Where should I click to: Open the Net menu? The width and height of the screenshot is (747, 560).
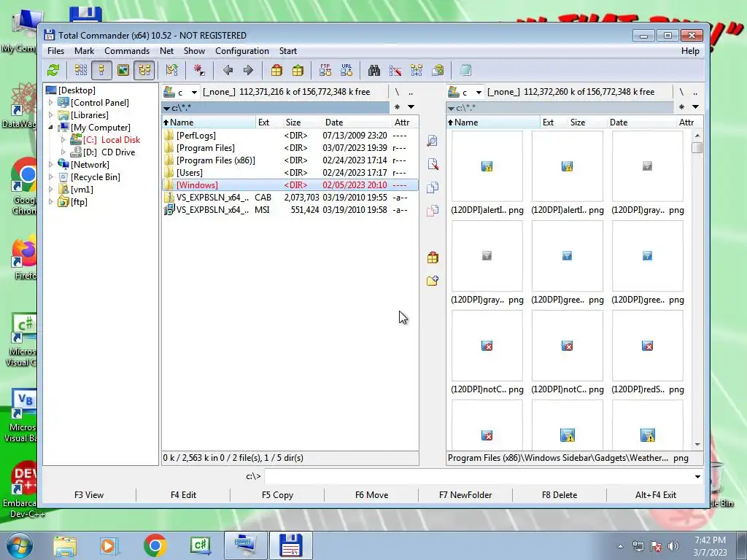167,51
